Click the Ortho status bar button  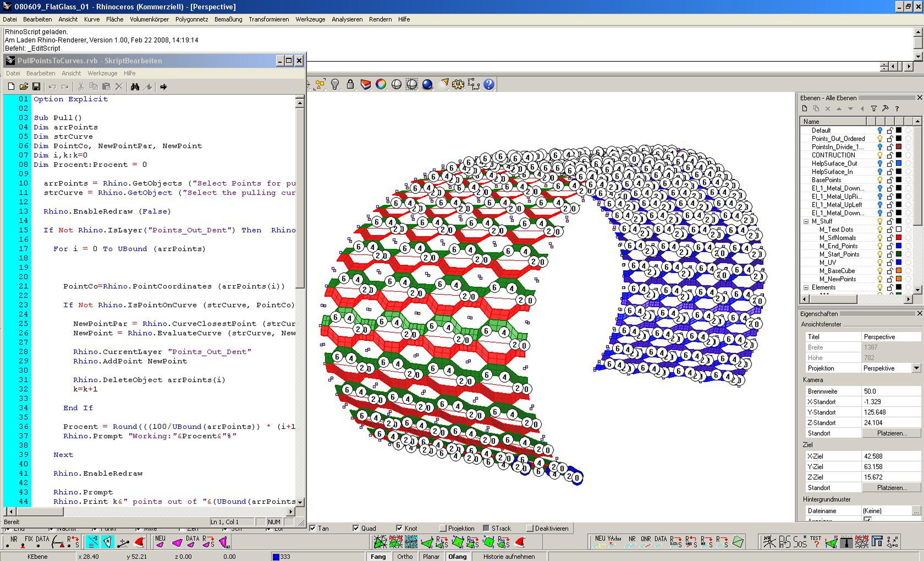pos(405,556)
